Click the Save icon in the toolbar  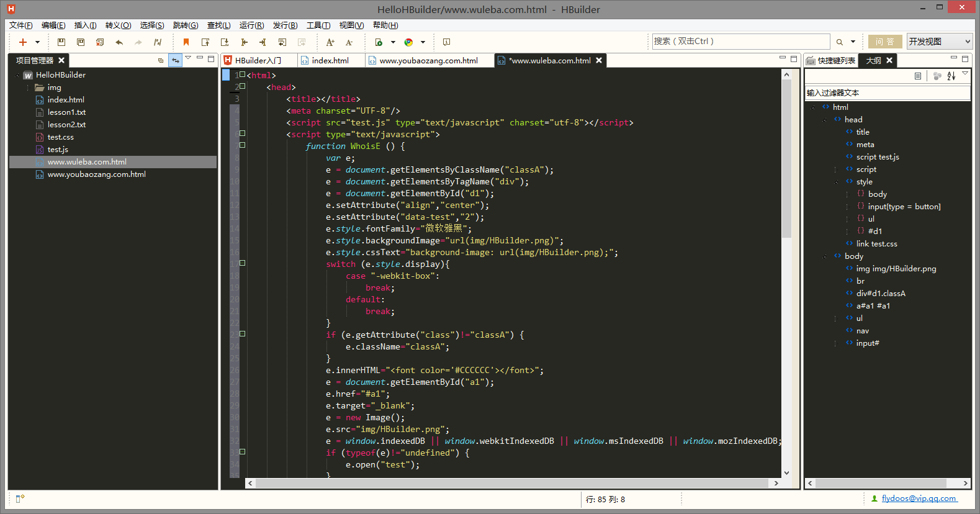coord(61,42)
